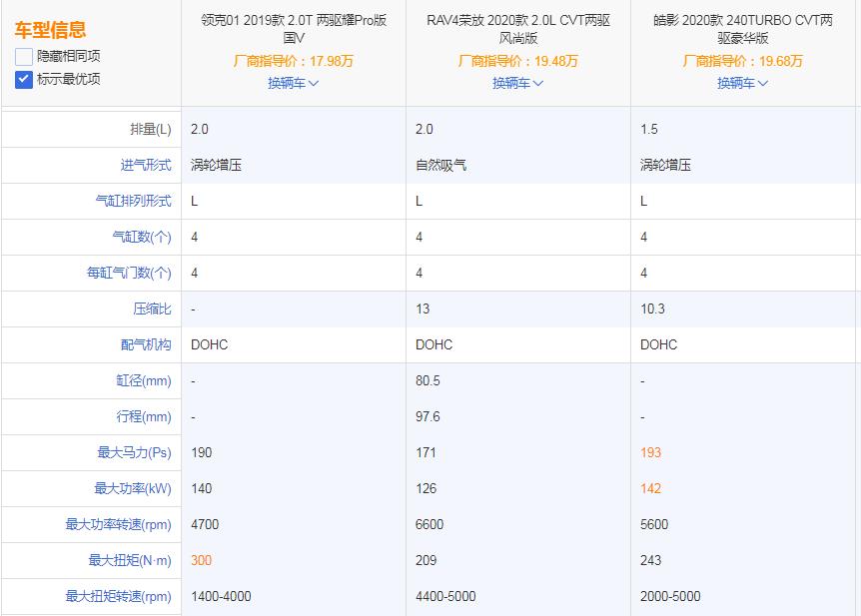Open the 换辆车 dropdown under RAV4荣放
This screenshot has width=861, height=616.
pyautogui.click(x=517, y=84)
